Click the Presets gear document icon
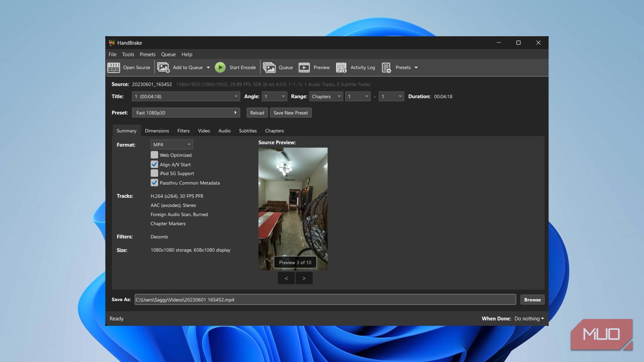 coord(386,67)
